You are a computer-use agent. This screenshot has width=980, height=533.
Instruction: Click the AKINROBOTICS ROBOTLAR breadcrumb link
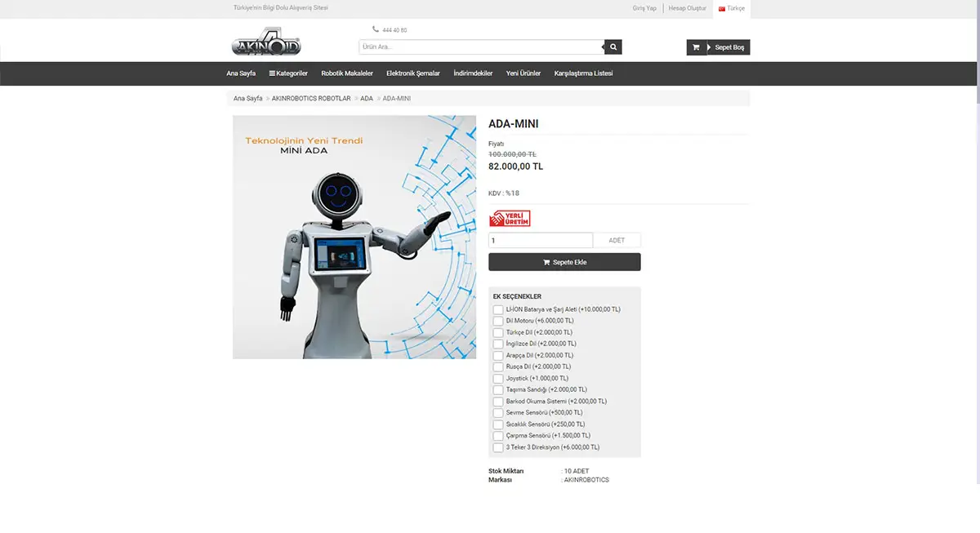tap(311, 98)
